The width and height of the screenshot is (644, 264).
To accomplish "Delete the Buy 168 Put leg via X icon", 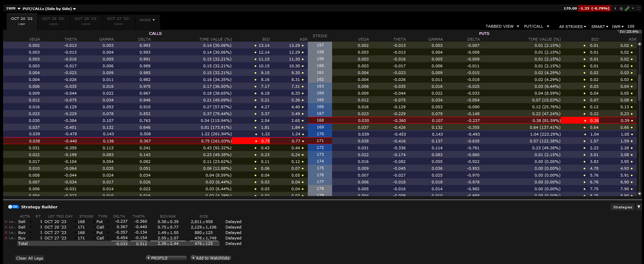I will point(6,233).
